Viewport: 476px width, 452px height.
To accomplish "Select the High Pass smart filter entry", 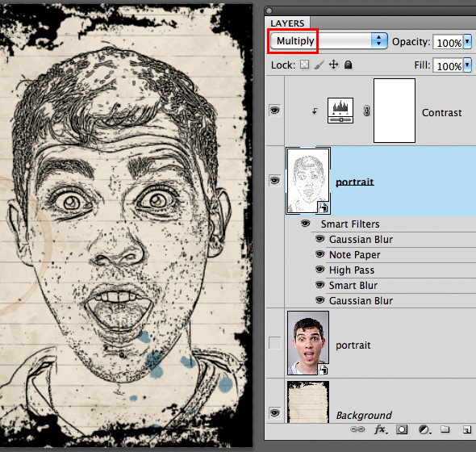I will [352, 270].
